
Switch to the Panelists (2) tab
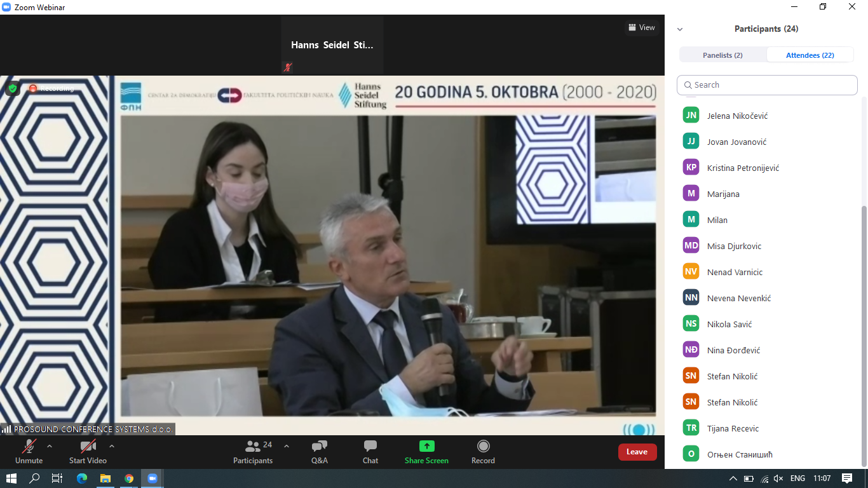tap(722, 55)
